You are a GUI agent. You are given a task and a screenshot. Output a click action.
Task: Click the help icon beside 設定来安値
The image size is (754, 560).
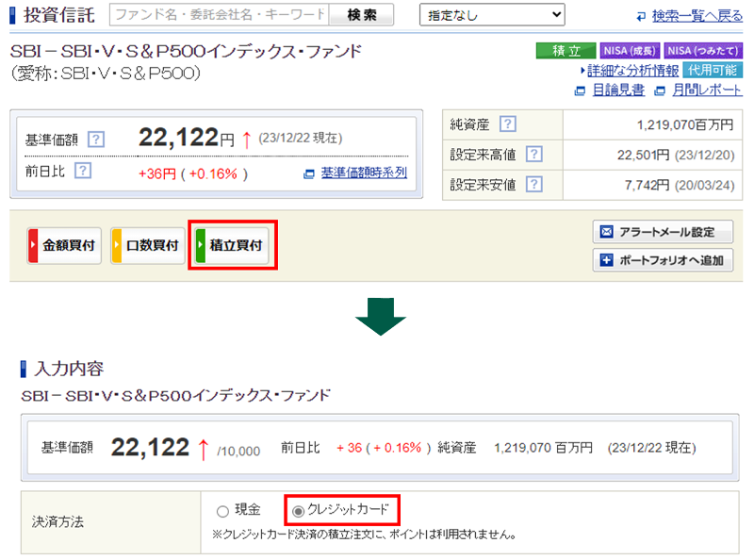tap(533, 184)
